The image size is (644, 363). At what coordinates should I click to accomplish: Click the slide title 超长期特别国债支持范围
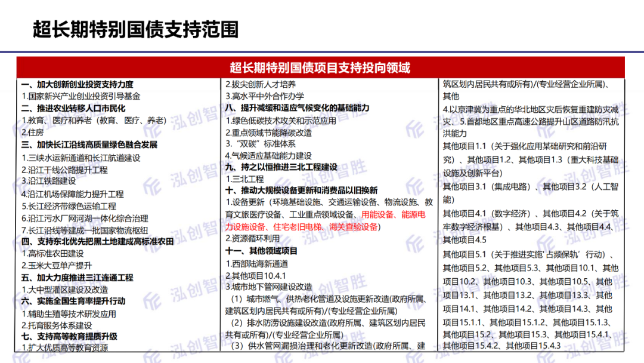click(x=135, y=30)
